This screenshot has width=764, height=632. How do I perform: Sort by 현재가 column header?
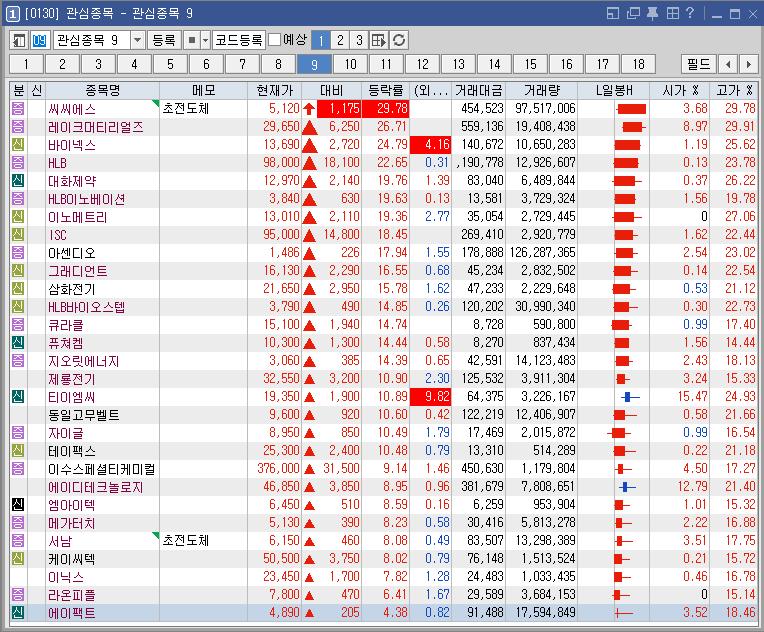[x=274, y=90]
